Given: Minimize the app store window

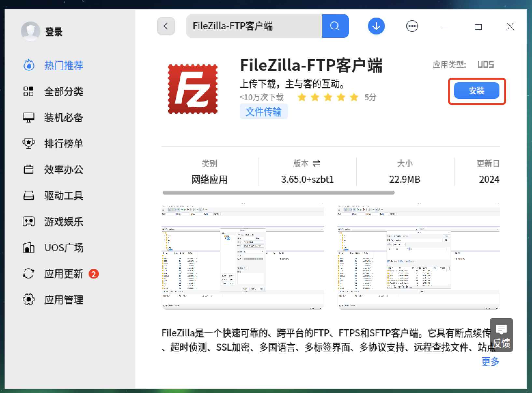Looking at the screenshot, I should coord(446,27).
